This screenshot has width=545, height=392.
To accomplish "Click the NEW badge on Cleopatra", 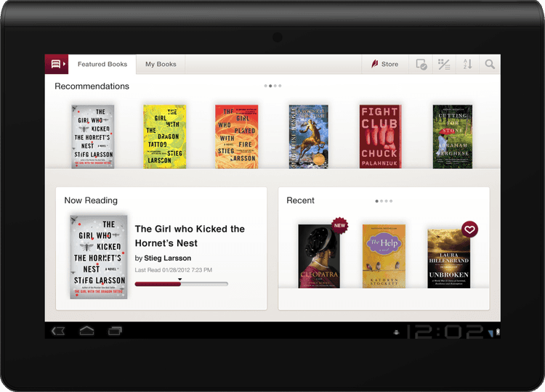I will tap(339, 225).
